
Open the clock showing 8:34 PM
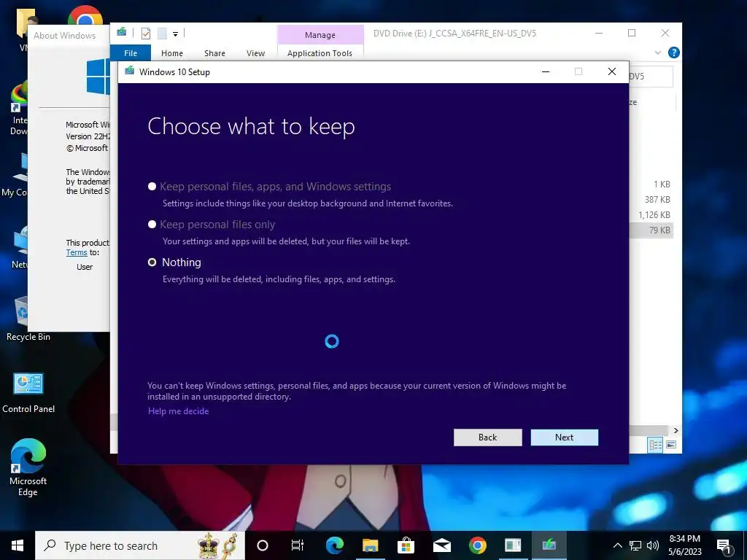pos(684,545)
